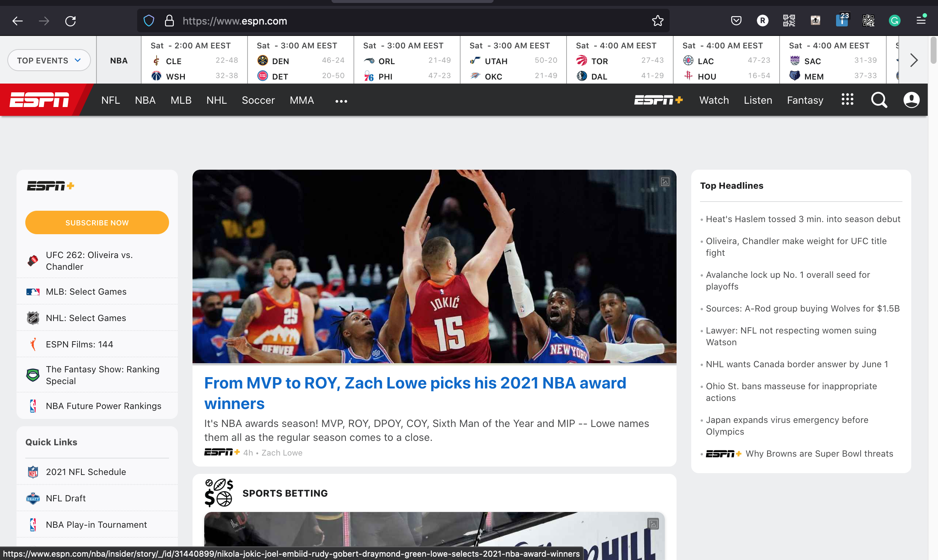
Task: Reload the current page
Action: 70,21
